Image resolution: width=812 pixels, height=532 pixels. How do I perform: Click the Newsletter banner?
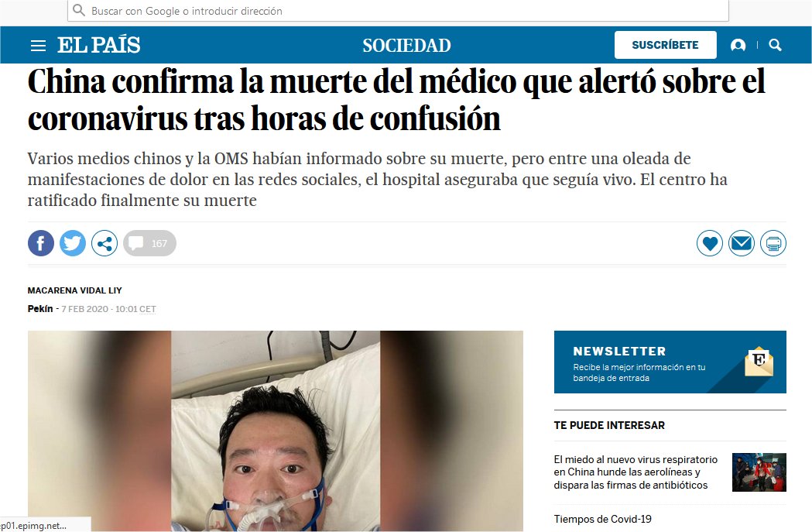pyautogui.click(x=670, y=362)
